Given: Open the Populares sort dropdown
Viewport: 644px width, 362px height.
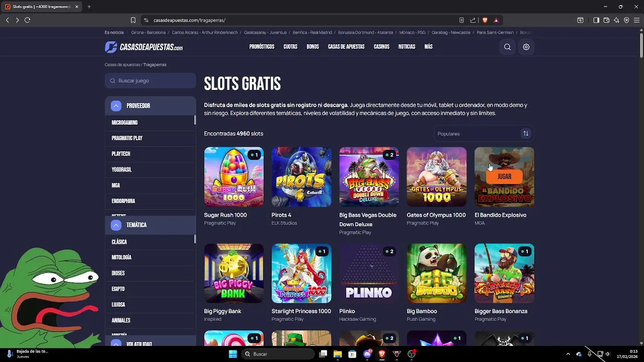Looking at the screenshot, I should (x=484, y=134).
